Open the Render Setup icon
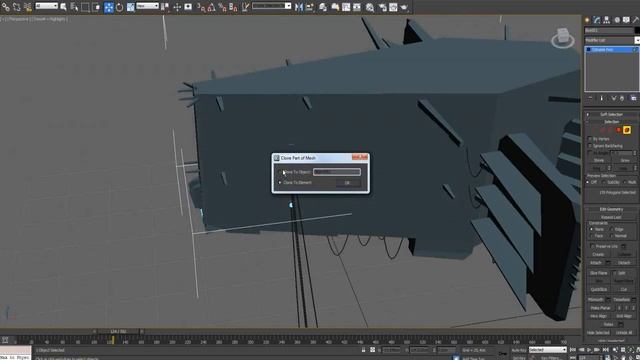The image size is (640, 360). (382, 7)
